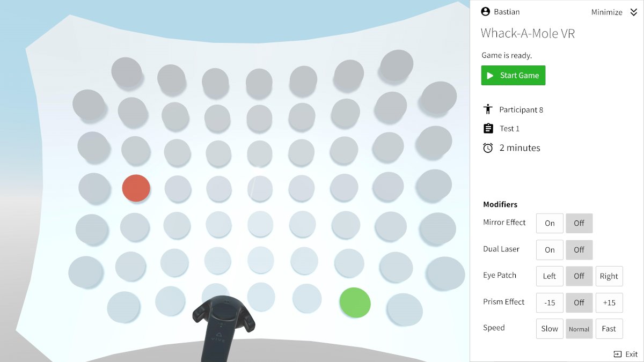The width and height of the screenshot is (644, 362).
Task: Set Eye Patch to Left
Action: (550, 276)
